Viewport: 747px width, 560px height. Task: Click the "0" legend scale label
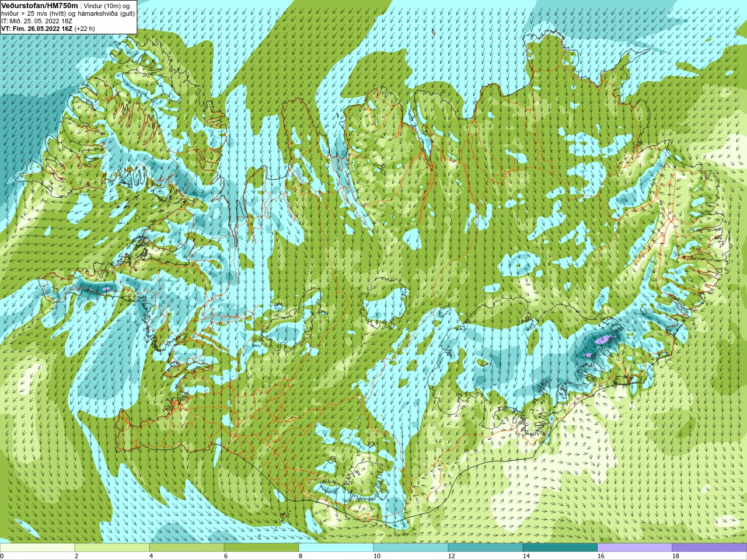(x=2, y=556)
